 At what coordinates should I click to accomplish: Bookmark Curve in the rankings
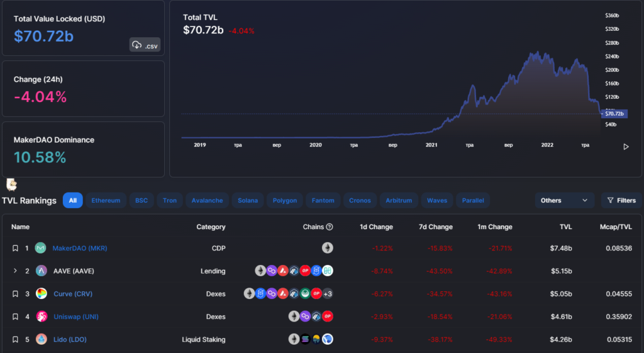15,294
